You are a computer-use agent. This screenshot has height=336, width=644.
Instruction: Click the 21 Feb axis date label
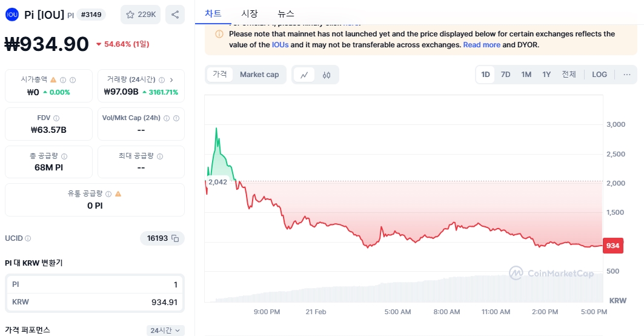click(316, 312)
